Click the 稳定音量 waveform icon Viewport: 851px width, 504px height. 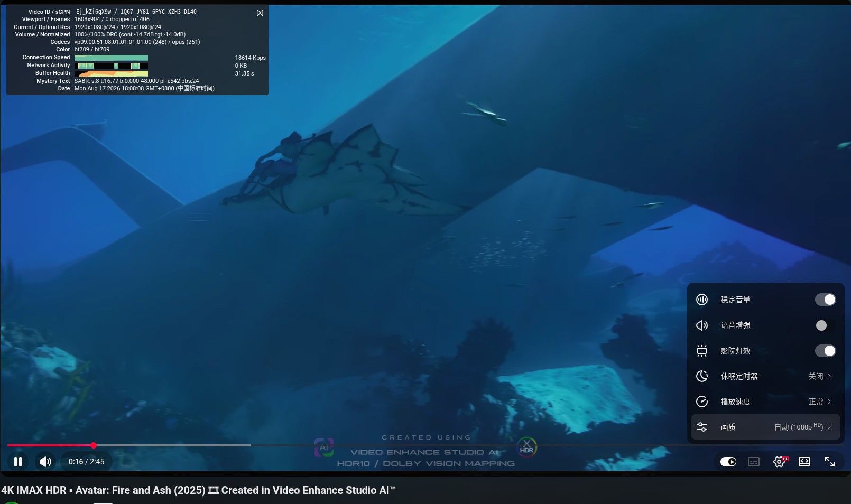click(x=702, y=300)
